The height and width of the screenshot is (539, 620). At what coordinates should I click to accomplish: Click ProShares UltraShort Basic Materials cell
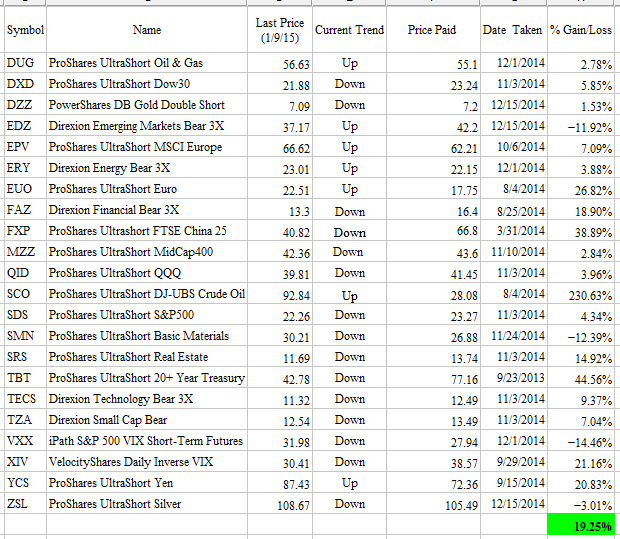[x=147, y=335]
